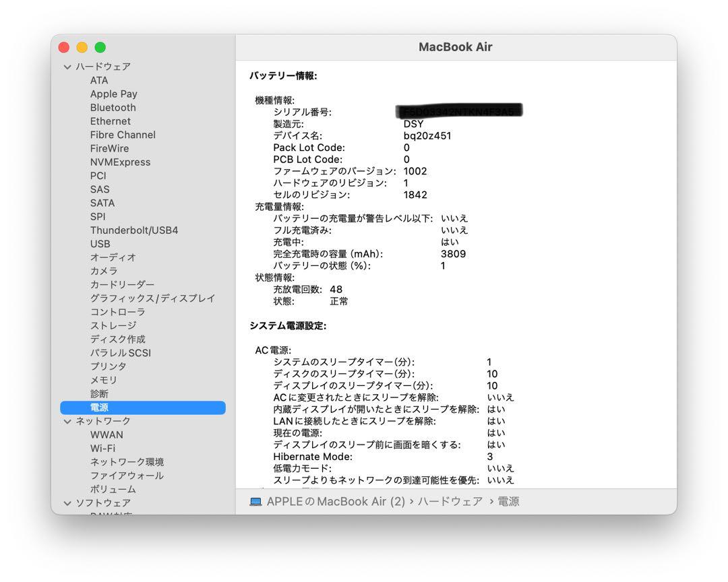Screen dimensions: 728x582
Task: Select ネットワーク環境 in the sidebar
Action: click(127, 462)
